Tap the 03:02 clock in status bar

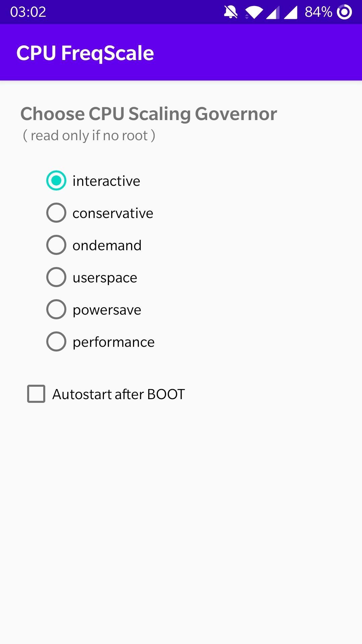point(28,12)
